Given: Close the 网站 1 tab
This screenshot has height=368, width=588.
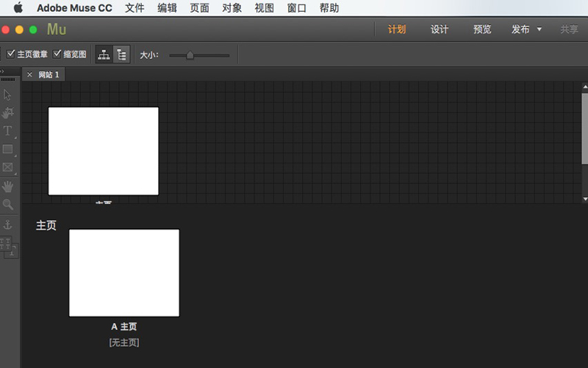Looking at the screenshot, I should click(x=29, y=75).
